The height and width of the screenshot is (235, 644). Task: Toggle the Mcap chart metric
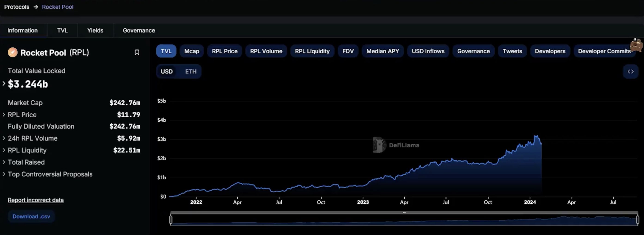(192, 51)
